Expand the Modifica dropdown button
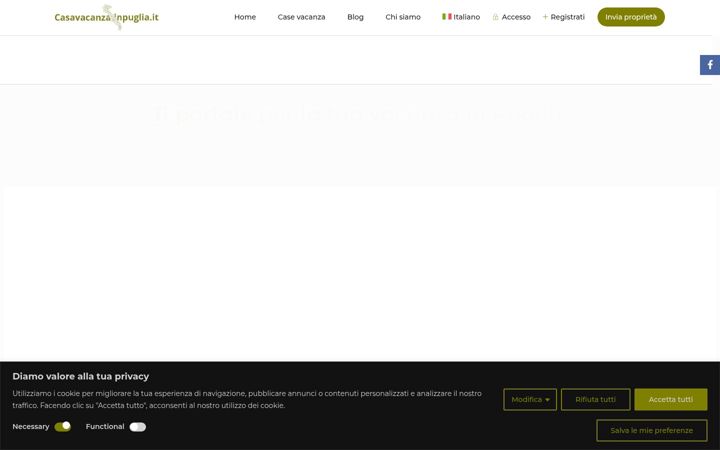720x450 pixels. (530, 399)
